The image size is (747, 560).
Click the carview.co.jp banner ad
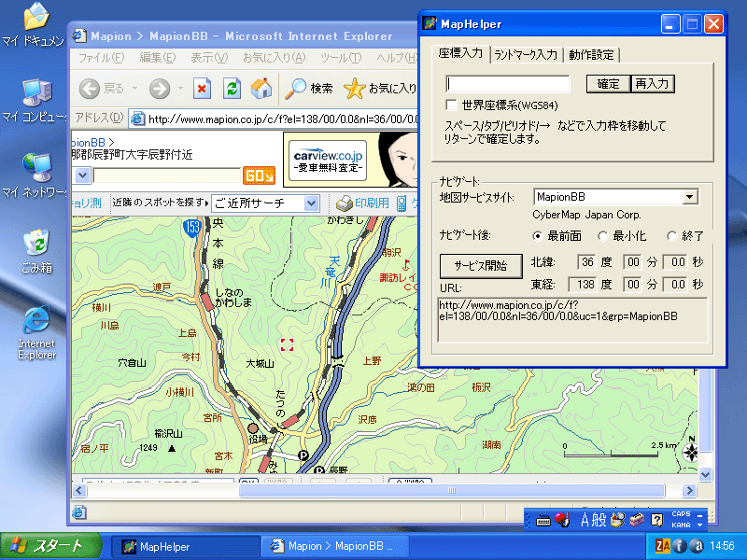pos(350,160)
